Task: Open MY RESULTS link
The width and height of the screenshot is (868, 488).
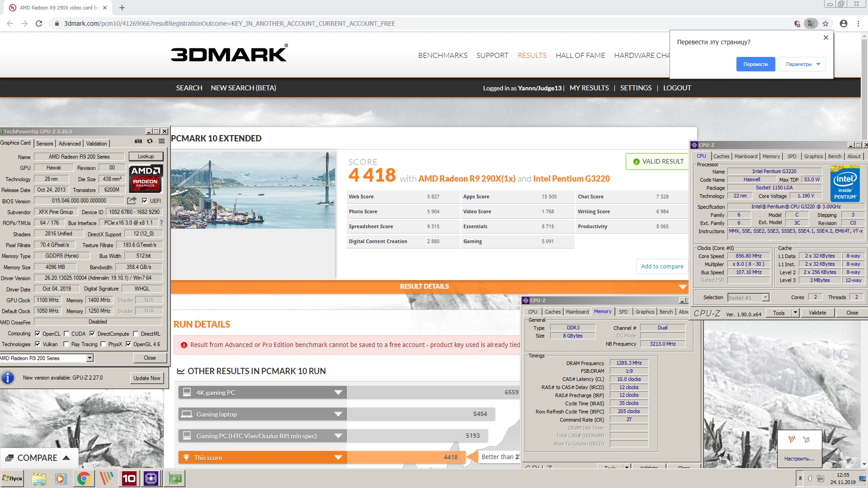Action: (589, 88)
